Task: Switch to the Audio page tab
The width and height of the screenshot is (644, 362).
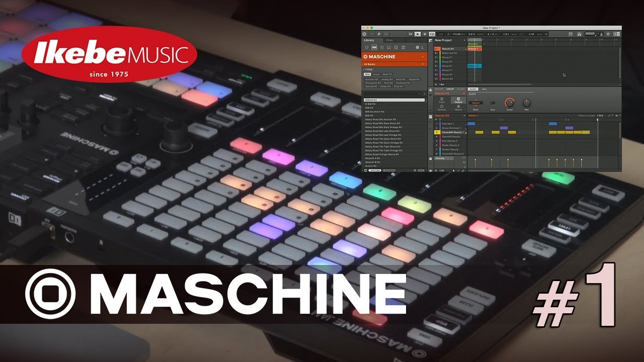Action: click(473, 89)
